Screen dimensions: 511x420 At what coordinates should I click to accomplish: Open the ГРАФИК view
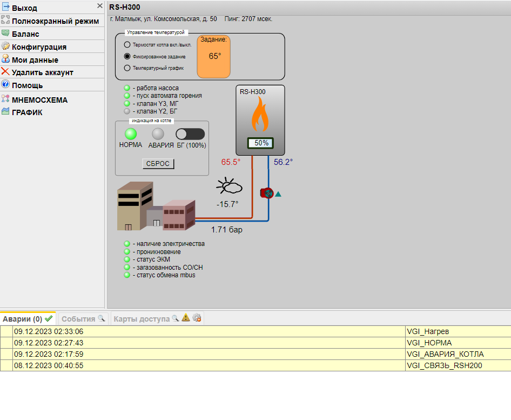coord(28,112)
